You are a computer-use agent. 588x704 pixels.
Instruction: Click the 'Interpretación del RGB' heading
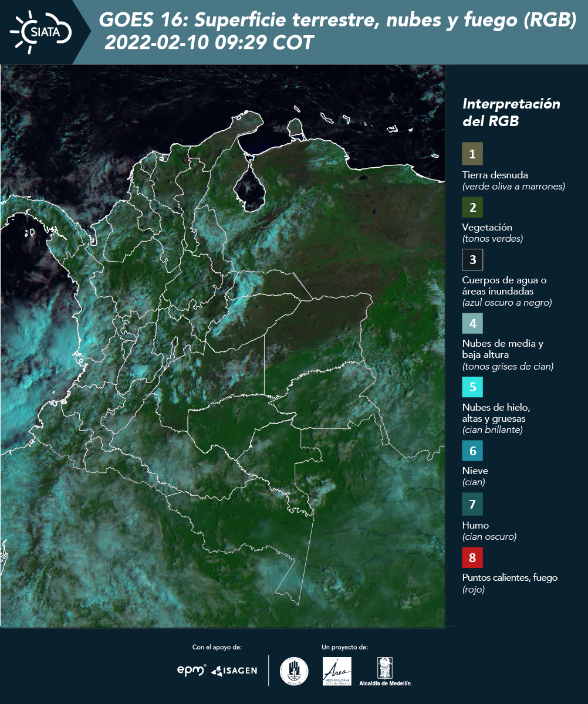[511, 112]
